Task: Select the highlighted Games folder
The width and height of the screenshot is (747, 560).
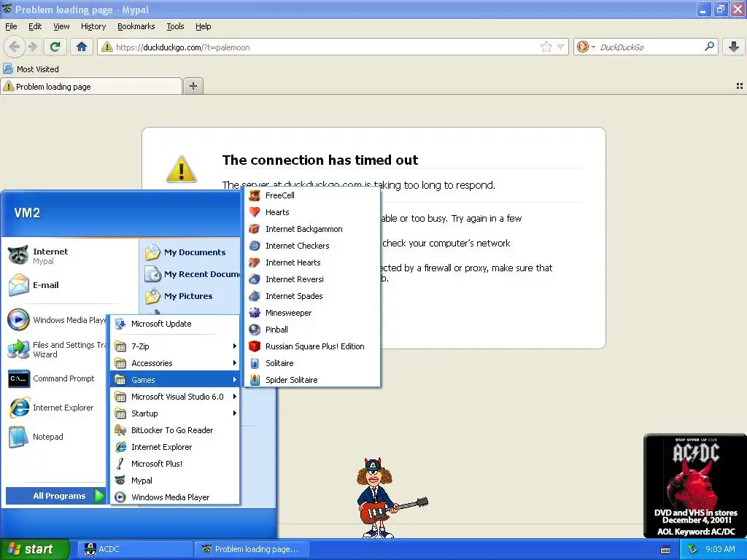Action: (x=175, y=379)
